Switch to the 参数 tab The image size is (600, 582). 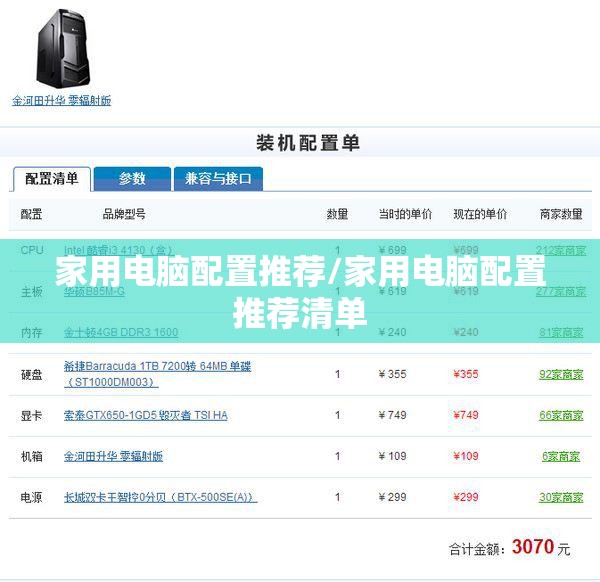(x=132, y=179)
